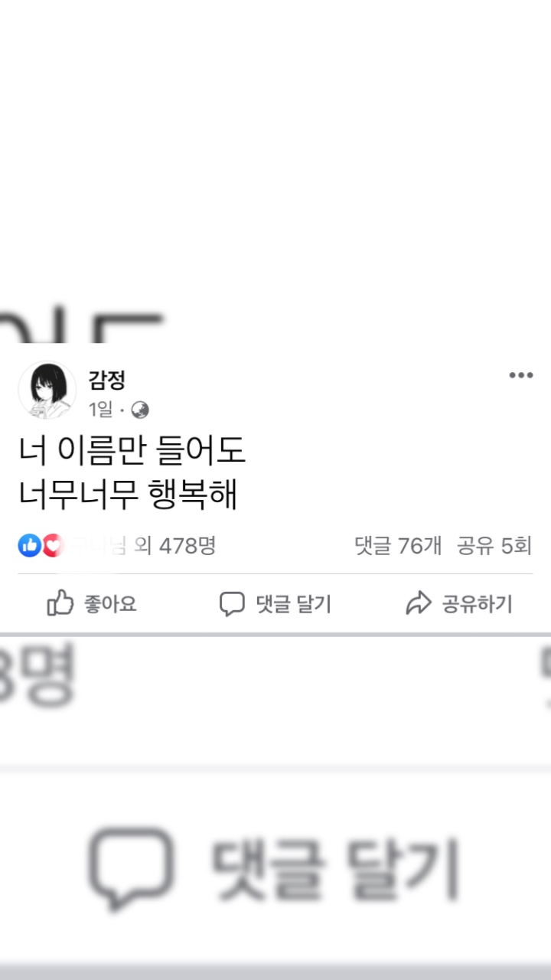Click the outlined thumbs-up icon beside 좋아요
This screenshot has height=980, width=551.
(x=60, y=603)
